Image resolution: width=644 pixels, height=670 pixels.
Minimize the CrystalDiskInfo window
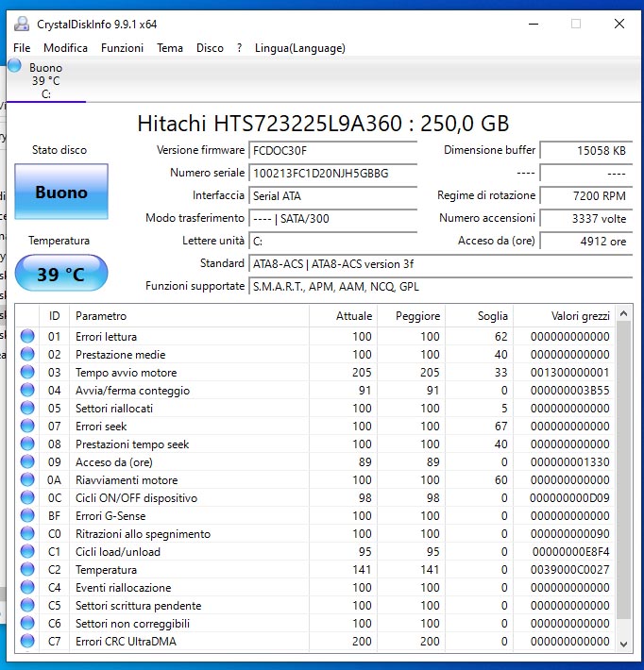[534, 24]
